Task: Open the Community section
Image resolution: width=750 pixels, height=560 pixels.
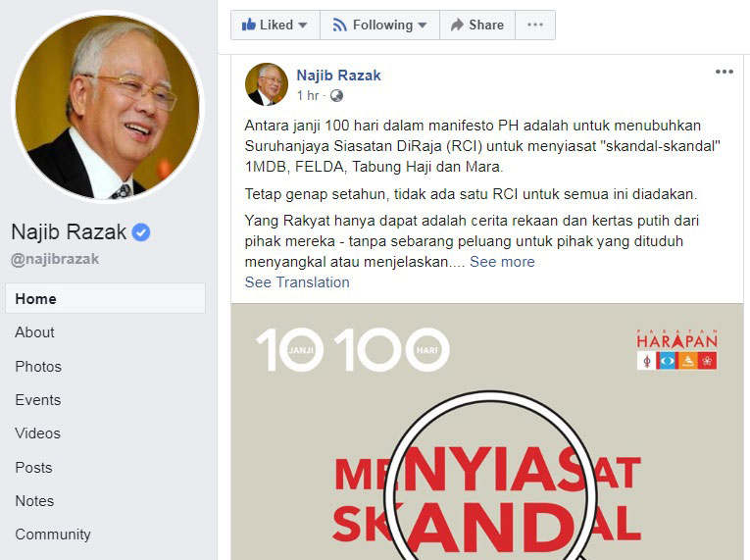Action: tap(53, 535)
